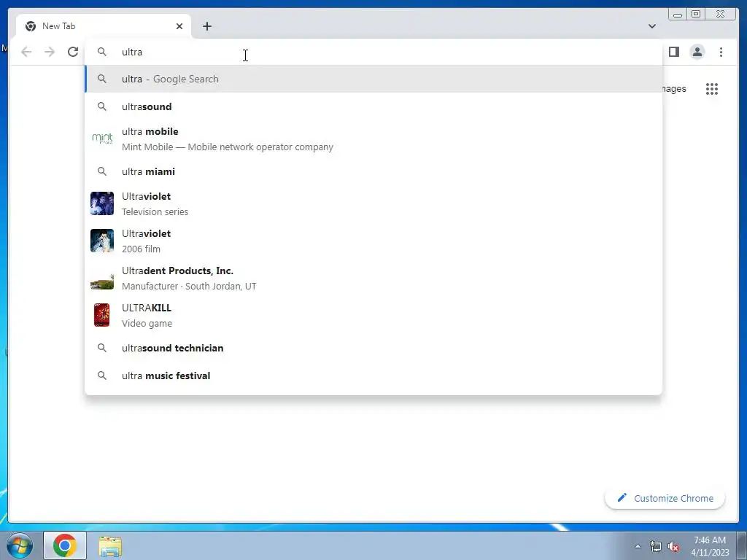Viewport: 747px width, 560px height.
Task: Click search icon beside ultra music festival
Action: coord(102,376)
